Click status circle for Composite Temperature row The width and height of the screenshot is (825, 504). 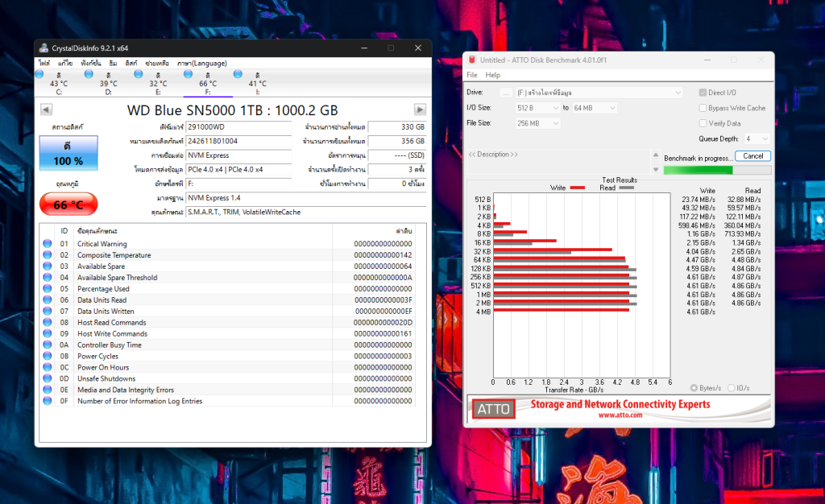pos(48,255)
